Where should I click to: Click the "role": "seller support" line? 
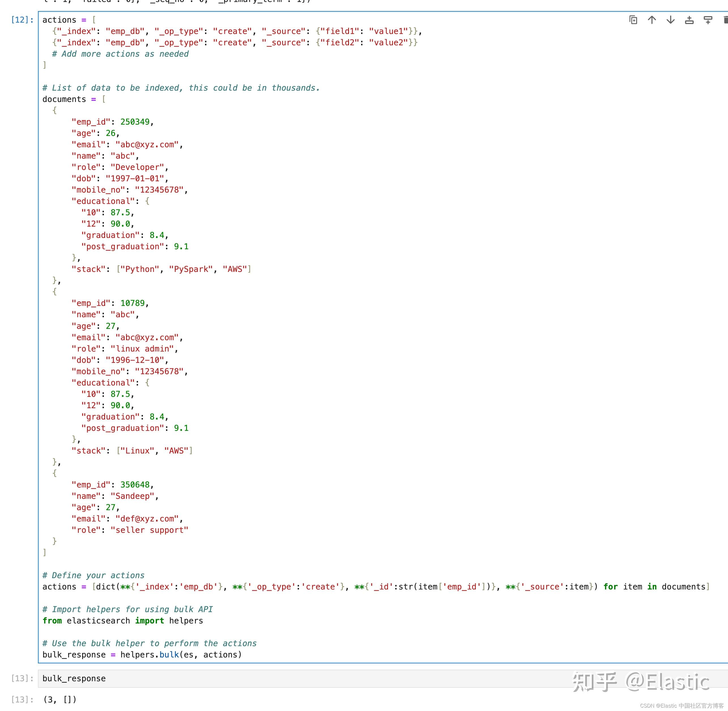tap(130, 530)
